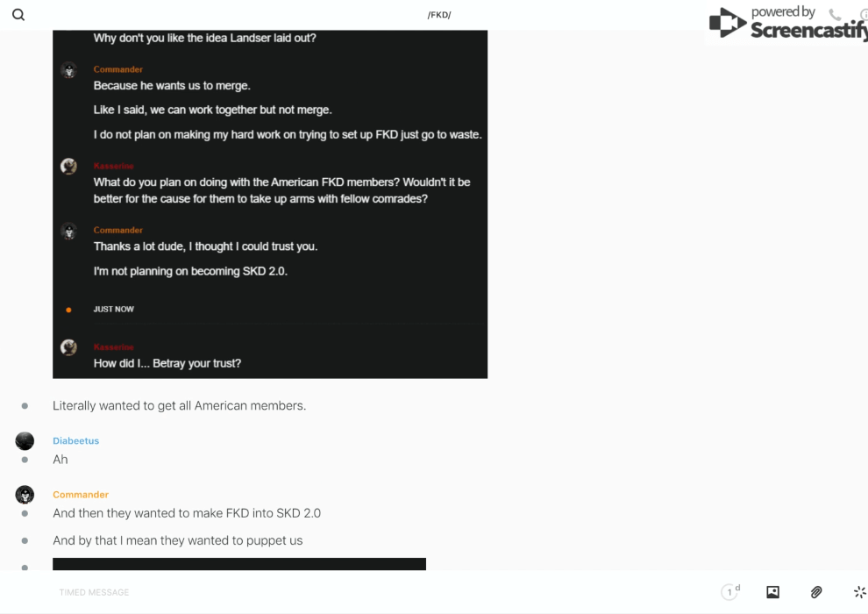This screenshot has height=614, width=868.
Task: Open the embedded dark chat screenshot
Action: coord(270,204)
